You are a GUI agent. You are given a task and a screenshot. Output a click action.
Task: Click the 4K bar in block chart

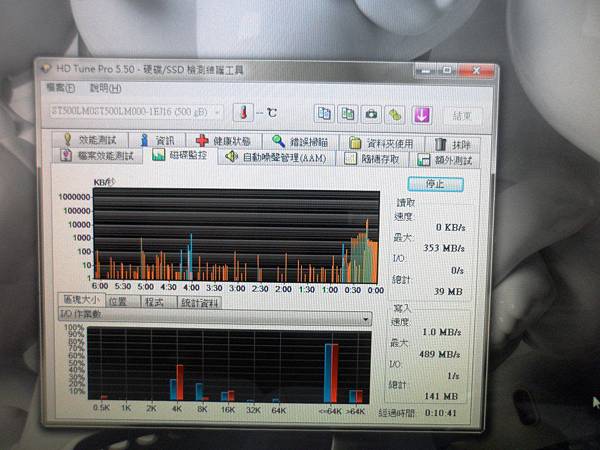pyautogui.click(x=176, y=383)
